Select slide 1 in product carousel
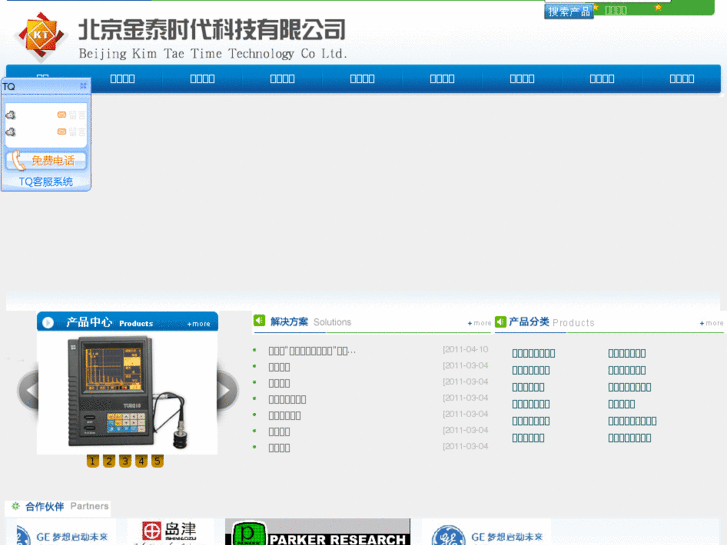The image size is (727, 545). (93, 461)
